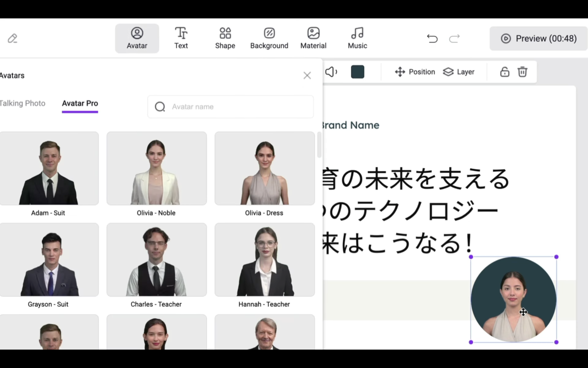Click Preview (00:48) button
Image resolution: width=588 pixels, height=368 pixels.
539,38
